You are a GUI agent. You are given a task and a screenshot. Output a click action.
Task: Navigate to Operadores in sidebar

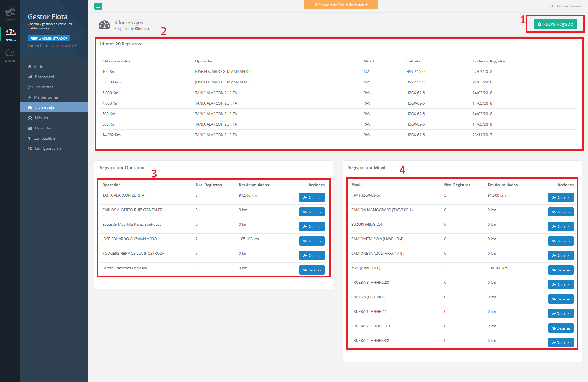tap(45, 128)
